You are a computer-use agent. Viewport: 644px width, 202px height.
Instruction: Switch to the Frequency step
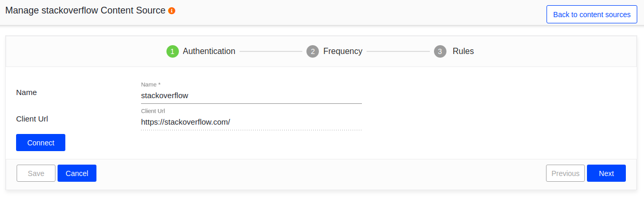coord(343,51)
